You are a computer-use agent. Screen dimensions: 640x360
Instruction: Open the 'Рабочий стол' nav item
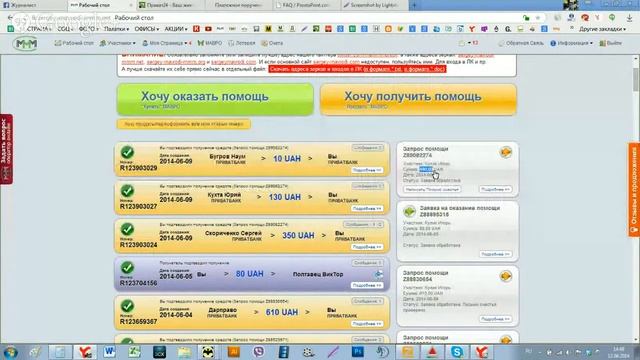(74, 43)
